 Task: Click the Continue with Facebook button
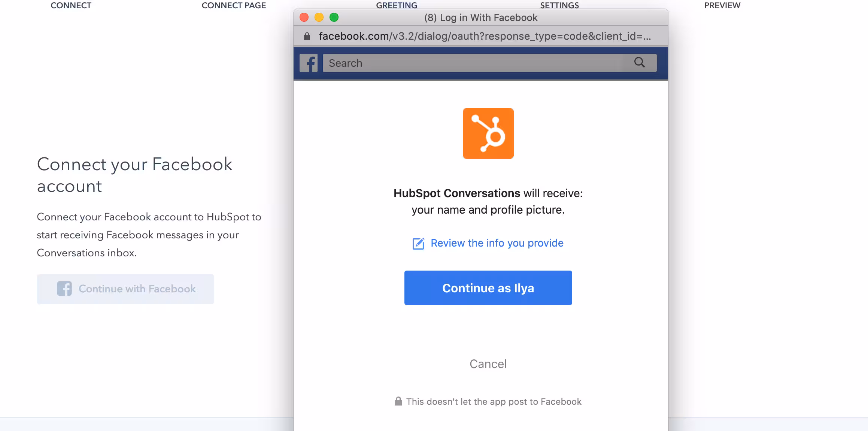click(x=125, y=289)
